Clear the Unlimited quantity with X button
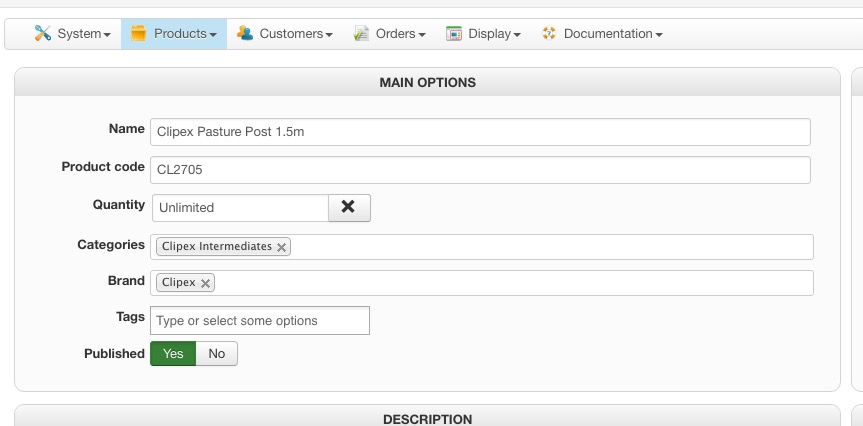Image resolution: width=863 pixels, height=426 pixels. (349, 207)
